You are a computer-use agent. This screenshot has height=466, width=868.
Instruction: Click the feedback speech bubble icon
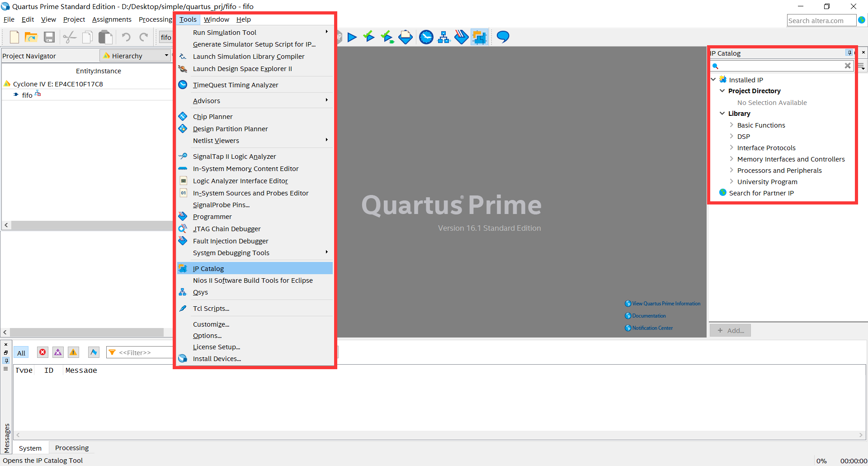coord(502,37)
